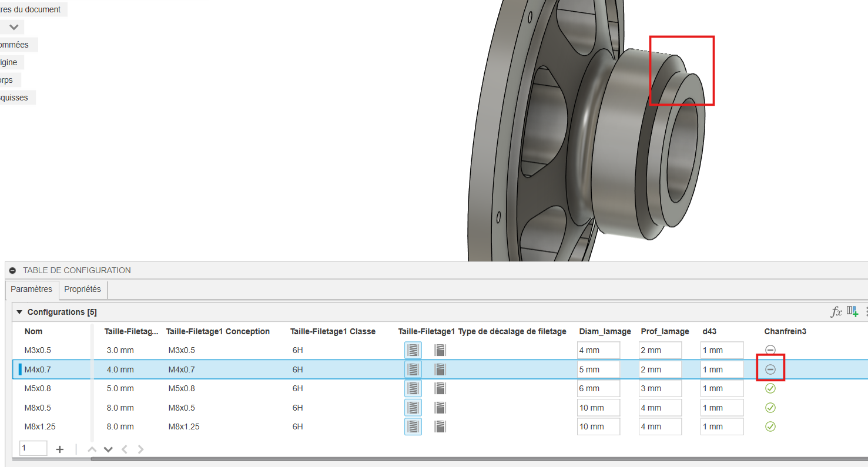Select second thread offset type icon for M5x0.8
868x467 pixels.
(x=440, y=388)
